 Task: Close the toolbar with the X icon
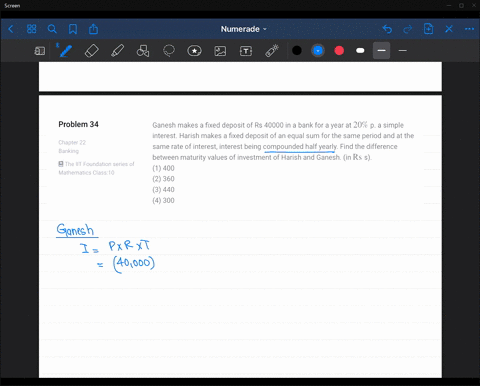click(449, 29)
